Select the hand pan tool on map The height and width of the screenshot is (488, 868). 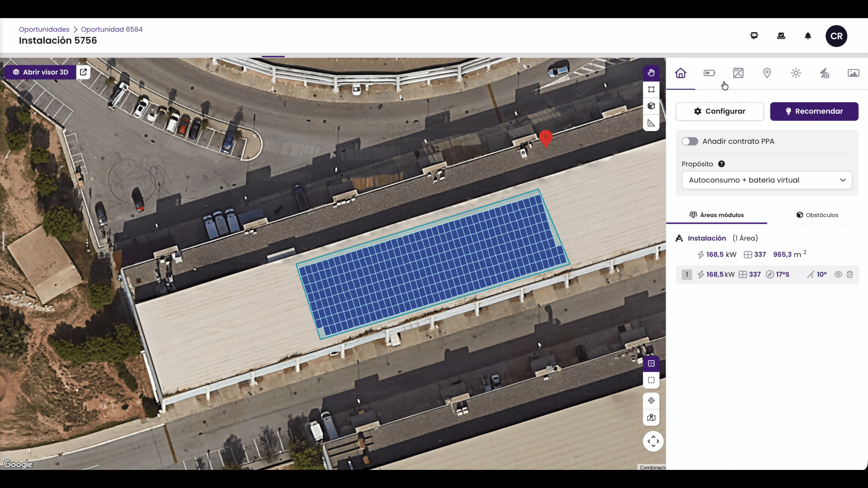tap(651, 73)
